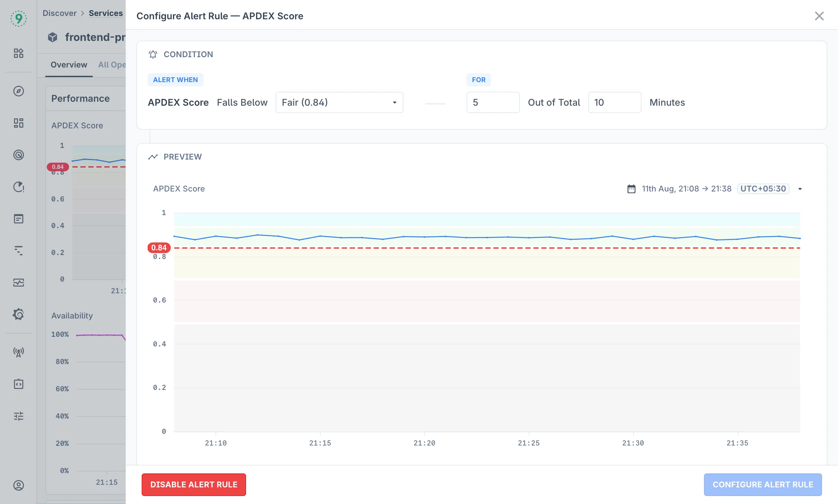838x504 pixels.
Task: Open the logs panel sidebar icon
Action: [18, 219]
